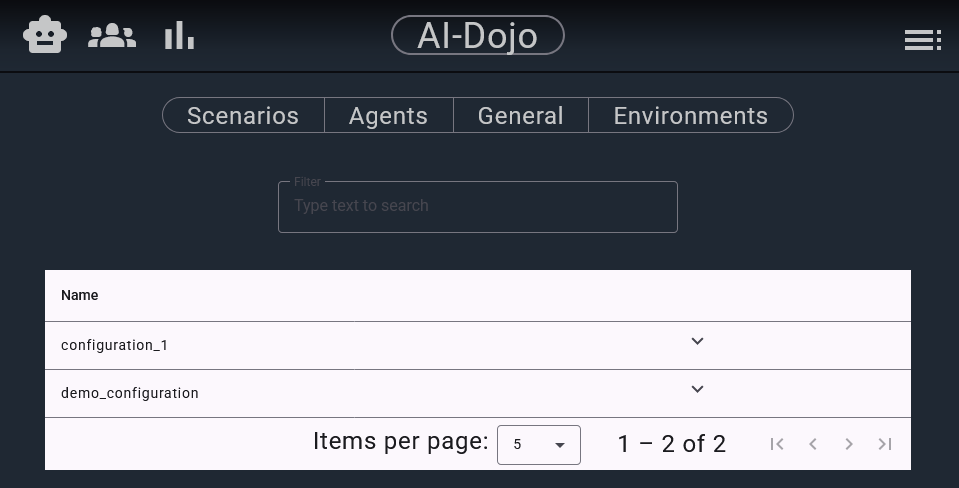Click the robot icon in the header
This screenshot has height=488, width=959.
45,36
